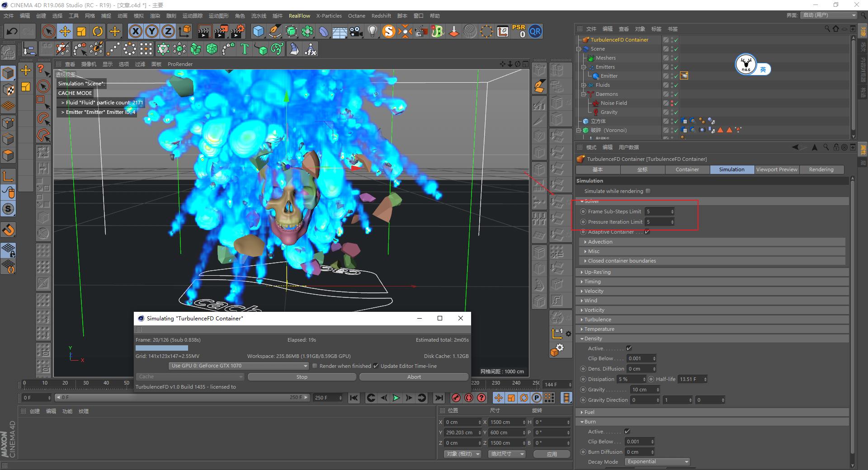
Task: Click the end frame field showing 250 F
Action: 325,398
